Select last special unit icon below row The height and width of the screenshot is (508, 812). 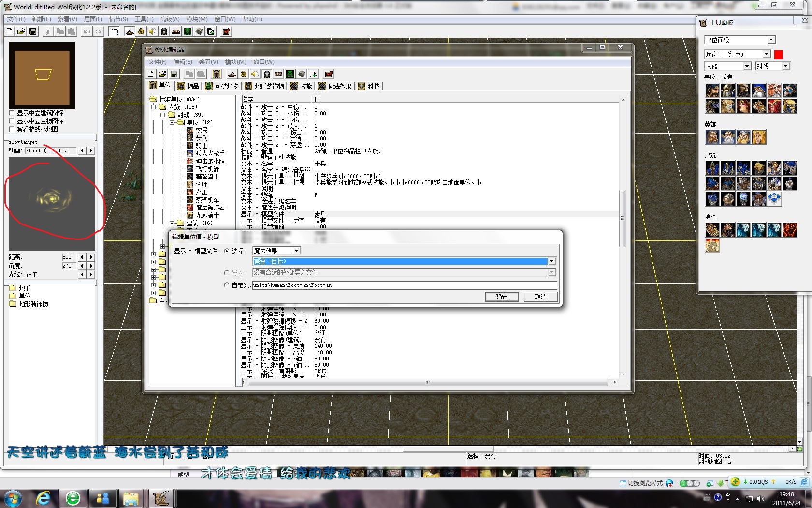(x=712, y=245)
